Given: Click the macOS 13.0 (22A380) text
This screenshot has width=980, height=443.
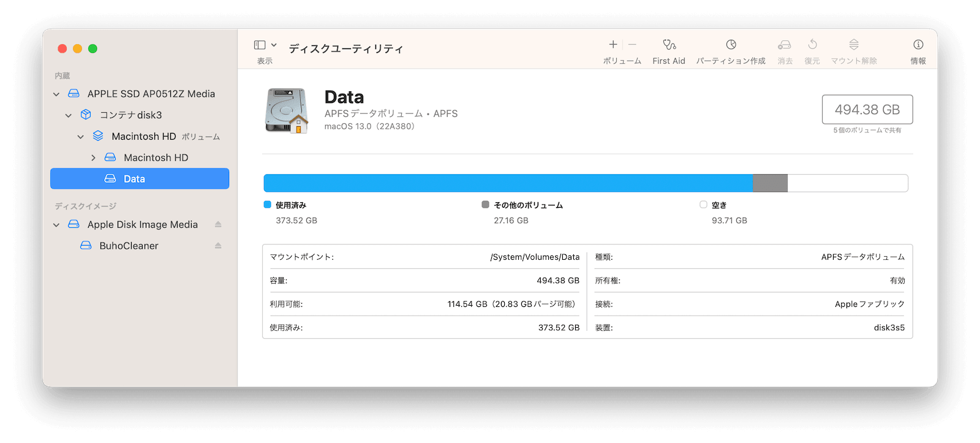Looking at the screenshot, I should [x=369, y=126].
